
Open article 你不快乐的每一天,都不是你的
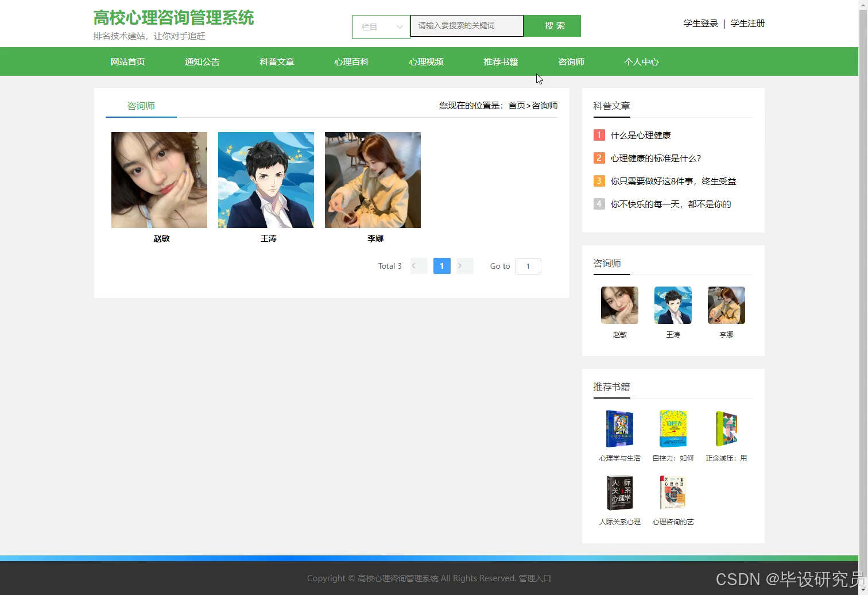[x=671, y=204]
